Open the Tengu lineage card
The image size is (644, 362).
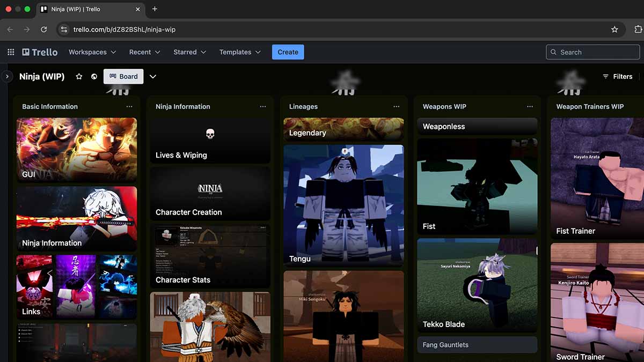pyautogui.click(x=343, y=205)
